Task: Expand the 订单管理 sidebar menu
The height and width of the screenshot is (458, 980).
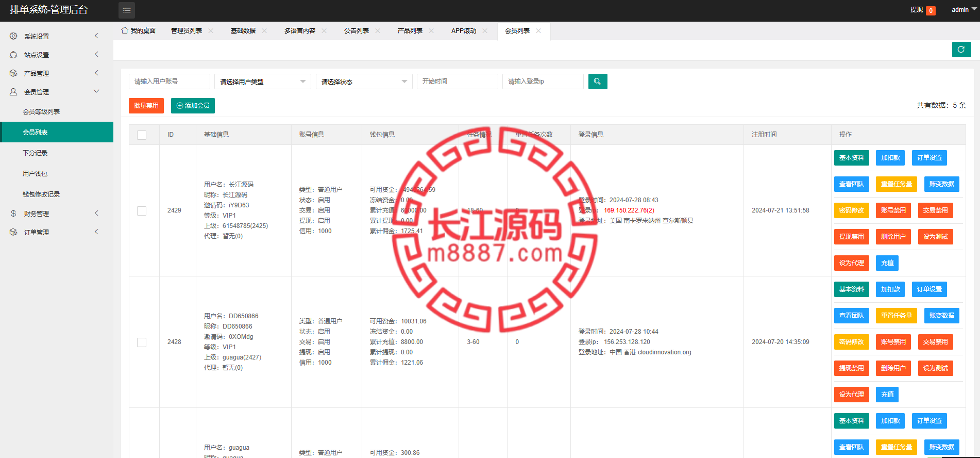Action: coord(57,232)
